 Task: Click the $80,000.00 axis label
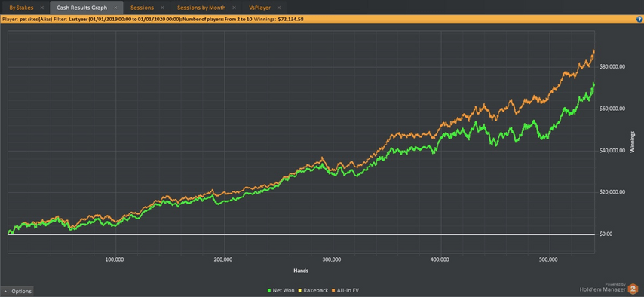tap(612, 66)
